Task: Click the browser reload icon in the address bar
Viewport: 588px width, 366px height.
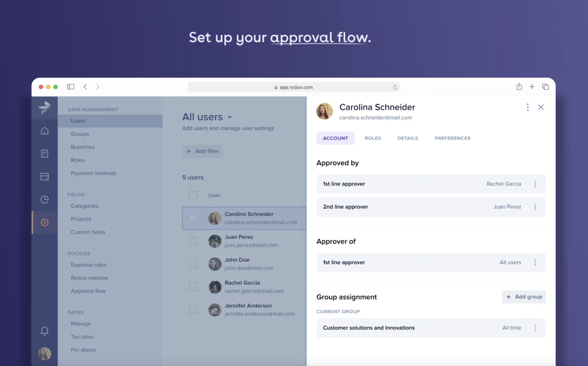Action: [x=395, y=87]
